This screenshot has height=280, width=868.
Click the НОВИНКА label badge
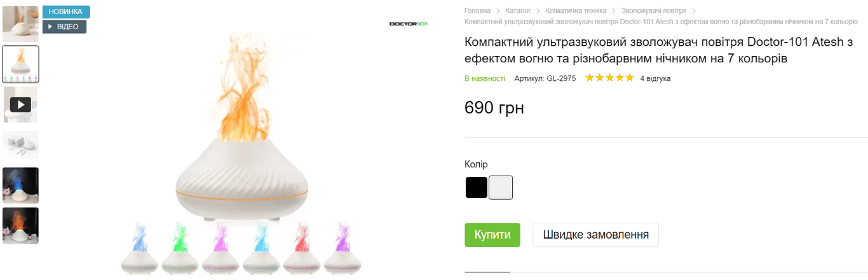66,11
